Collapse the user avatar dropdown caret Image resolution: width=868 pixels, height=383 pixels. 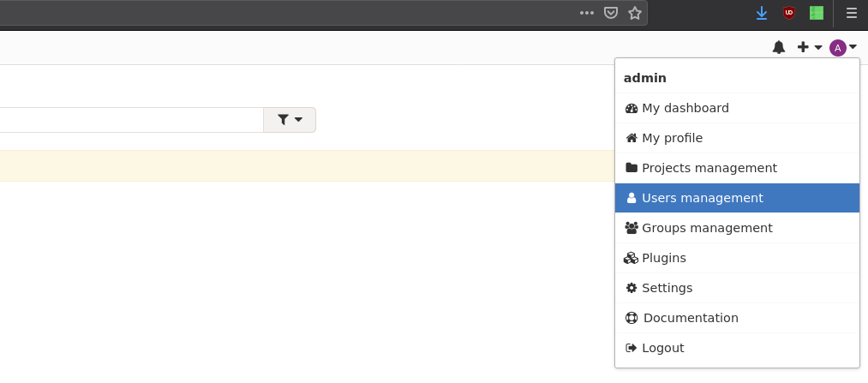point(853,48)
